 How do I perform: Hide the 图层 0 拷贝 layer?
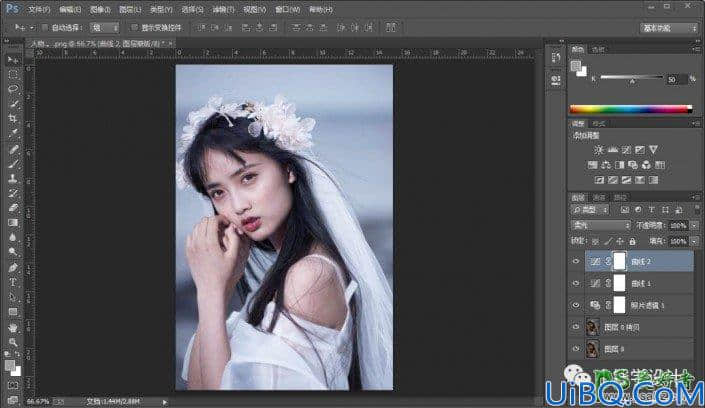point(576,327)
